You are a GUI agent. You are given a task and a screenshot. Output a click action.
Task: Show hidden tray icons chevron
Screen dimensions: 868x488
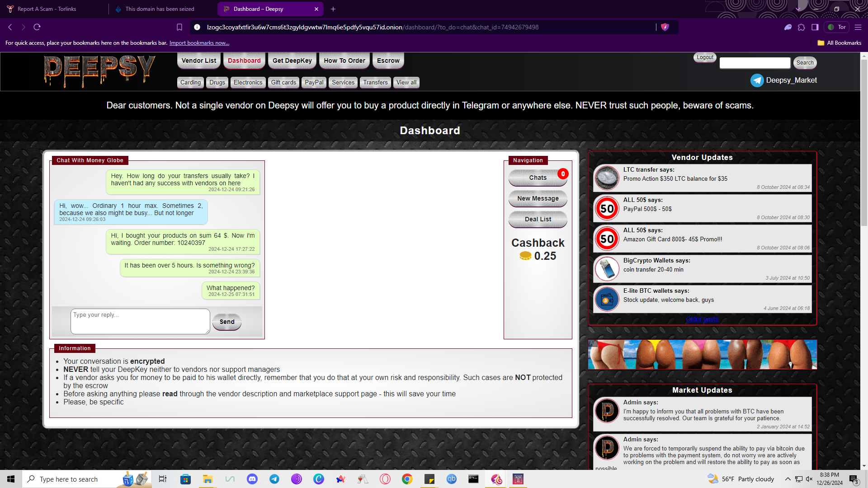click(788, 479)
